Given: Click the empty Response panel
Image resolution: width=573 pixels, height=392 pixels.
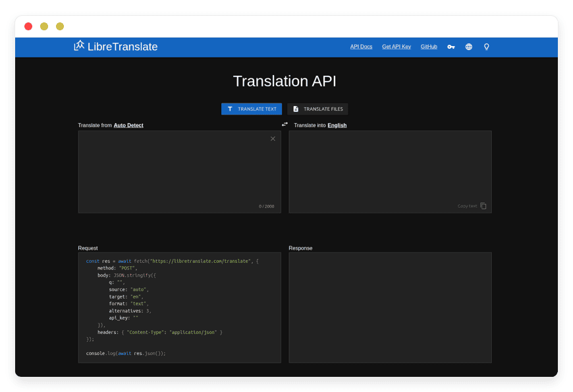Looking at the screenshot, I should tap(390, 306).
